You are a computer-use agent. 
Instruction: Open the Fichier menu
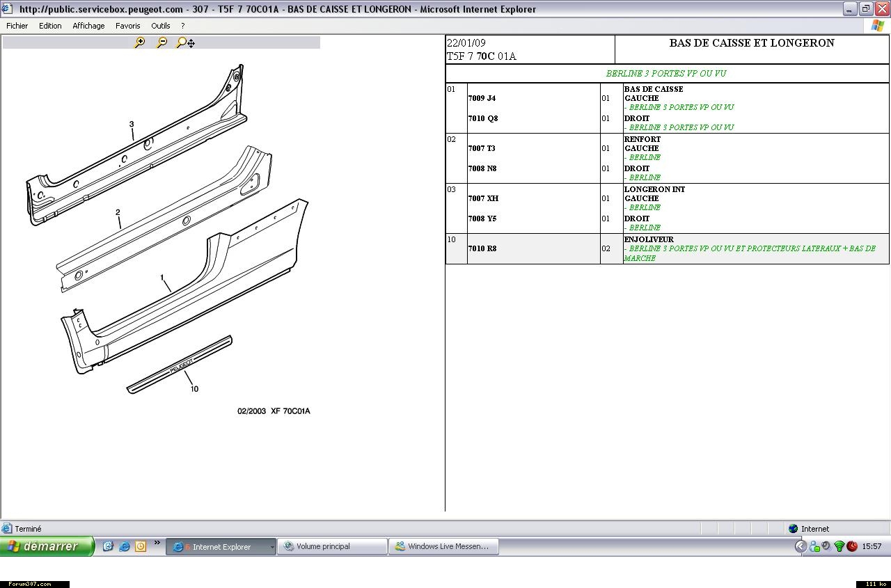(17, 26)
